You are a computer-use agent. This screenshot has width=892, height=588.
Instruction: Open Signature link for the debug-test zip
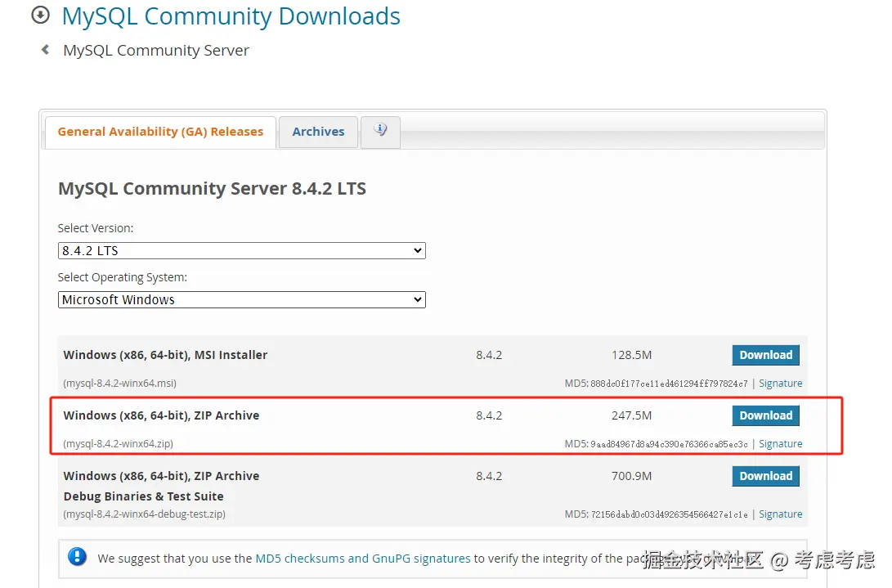[x=781, y=514]
